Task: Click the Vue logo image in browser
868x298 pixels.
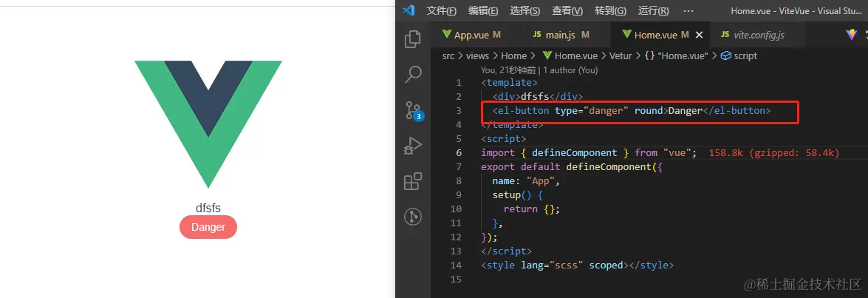Action: (208, 124)
